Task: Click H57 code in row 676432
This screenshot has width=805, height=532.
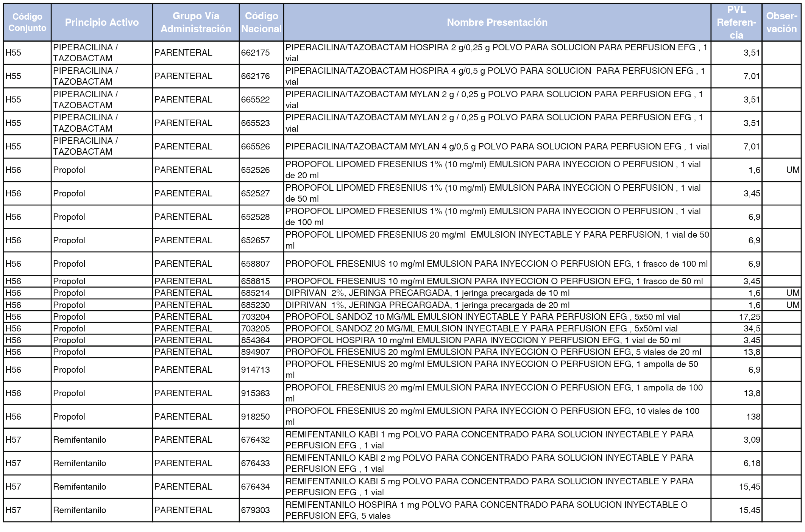Action: click(13, 440)
